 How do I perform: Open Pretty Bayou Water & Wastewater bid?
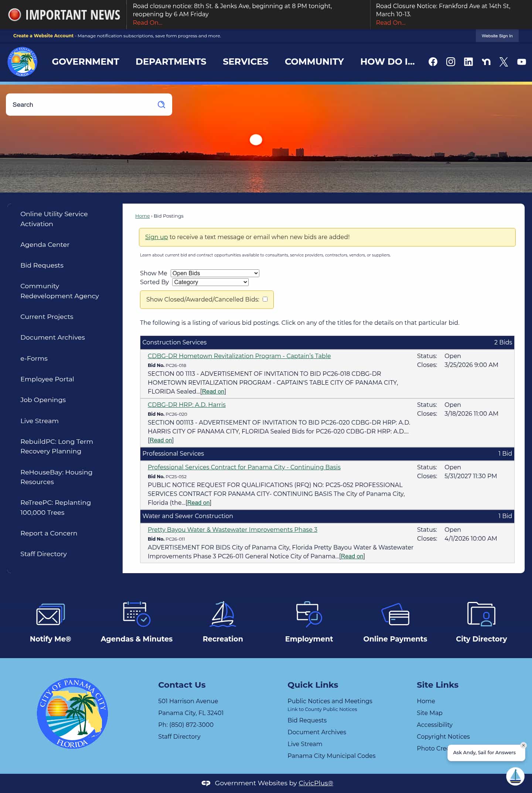click(x=232, y=530)
